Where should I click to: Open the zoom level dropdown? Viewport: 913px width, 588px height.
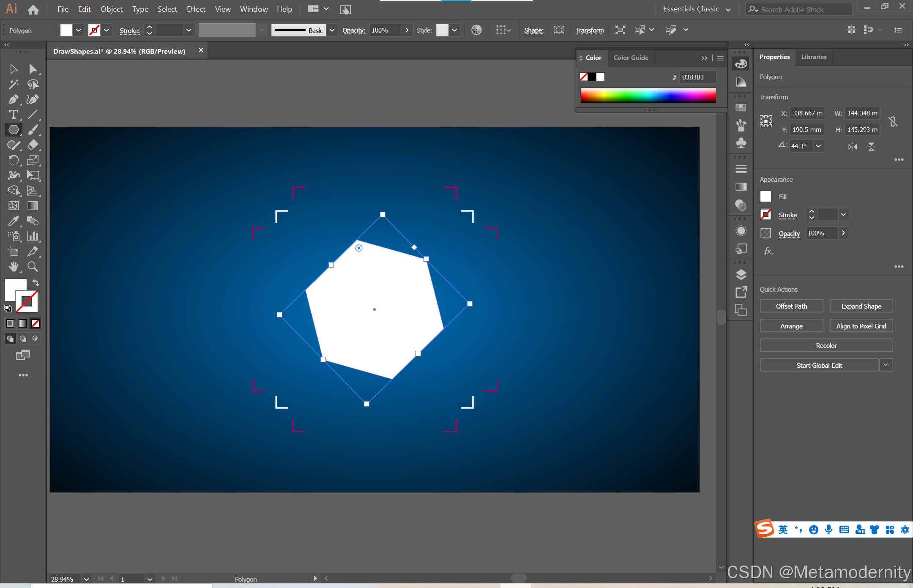pos(86,579)
